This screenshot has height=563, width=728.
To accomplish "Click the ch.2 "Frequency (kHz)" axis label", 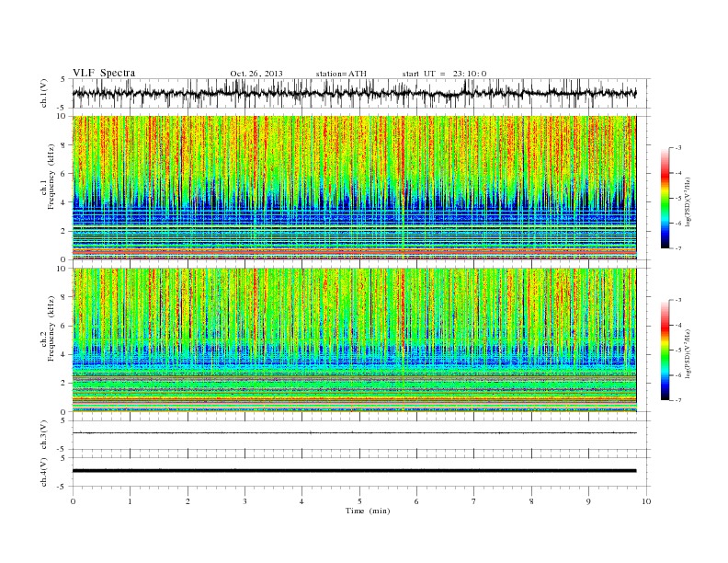I will pos(51,328).
